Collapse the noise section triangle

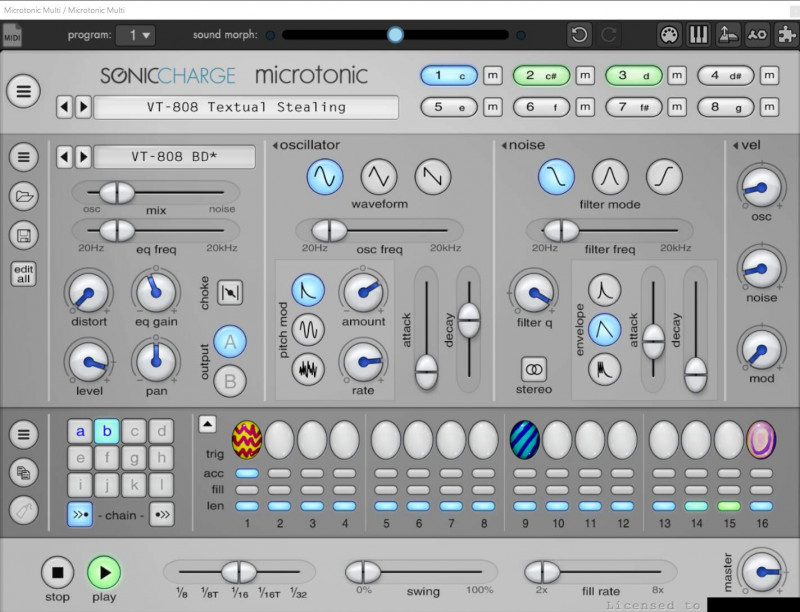[x=504, y=146]
